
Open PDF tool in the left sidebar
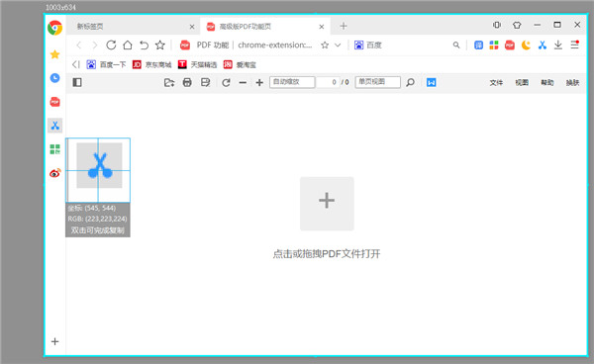[x=54, y=102]
